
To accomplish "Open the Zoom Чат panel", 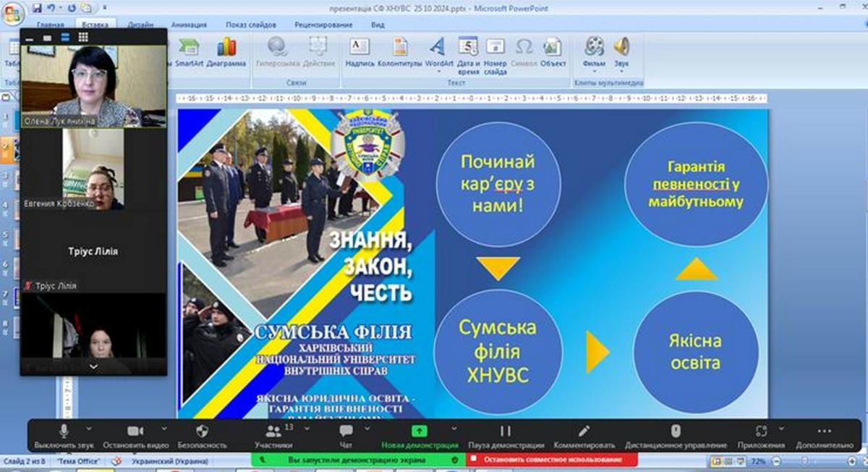I will point(346,437).
